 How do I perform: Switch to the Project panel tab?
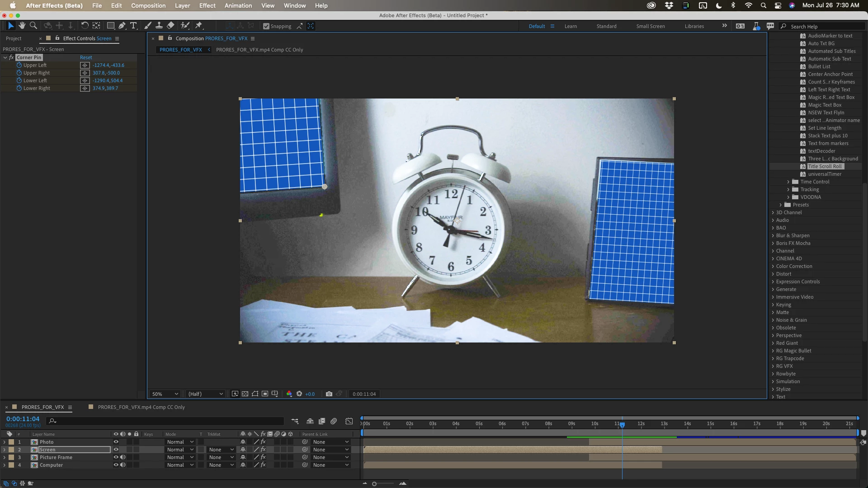pyautogui.click(x=14, y=38)
